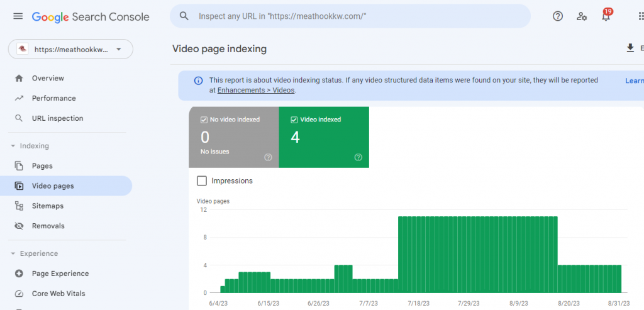The width and height of the screenshot is (644, 310).
Task: Click help icon on No video indexed card
Action: 268,157
